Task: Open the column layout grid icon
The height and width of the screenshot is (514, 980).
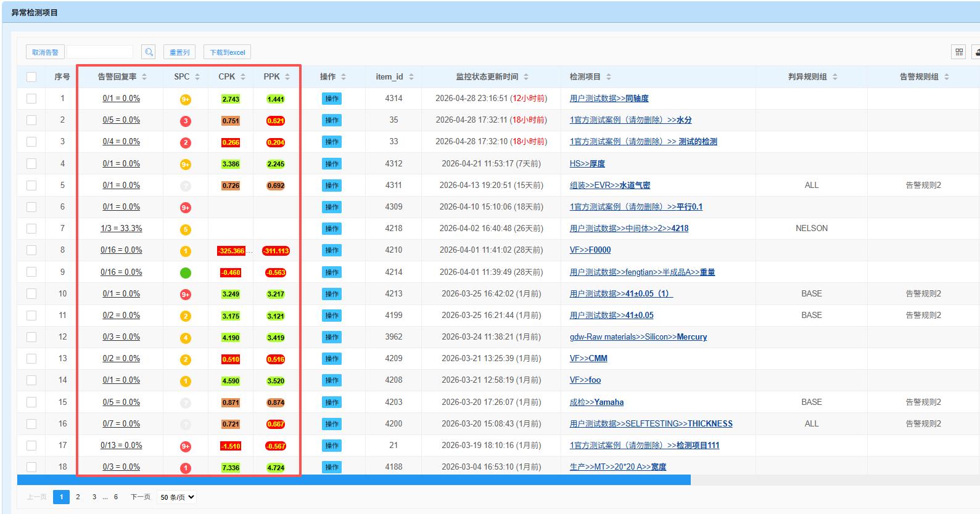Action: tap(958, 52)
